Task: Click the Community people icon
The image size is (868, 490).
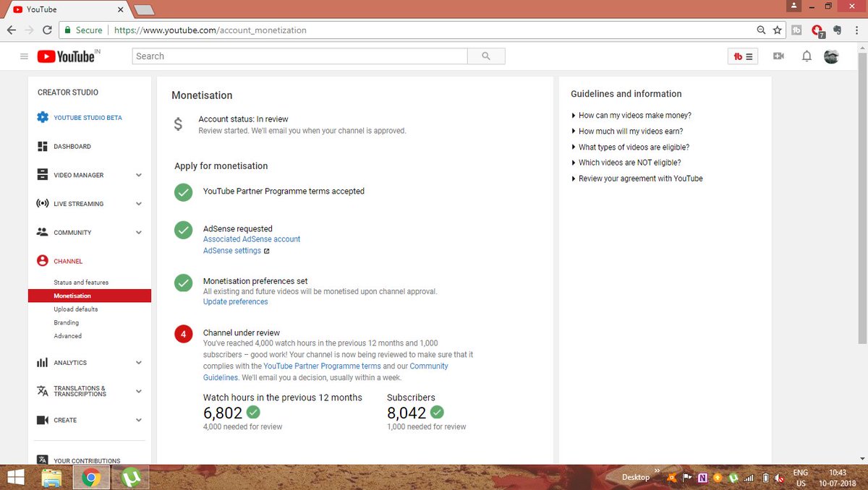Action: coord(43,233)
